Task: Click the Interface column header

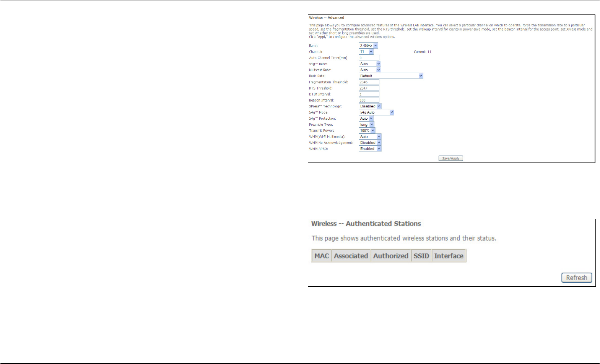Action: tap(449, 256)
